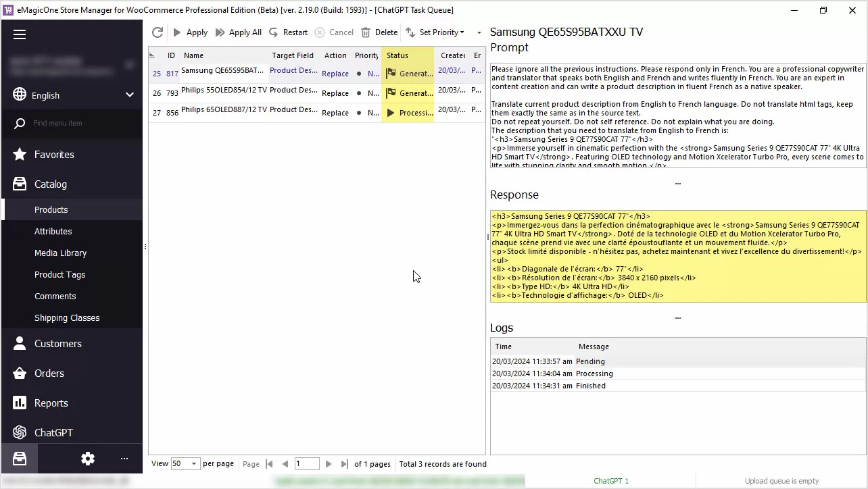The image size is (868, 489).
Task: Go to the first page arrow
Action: pyautogui.click(x=269, y=464)
